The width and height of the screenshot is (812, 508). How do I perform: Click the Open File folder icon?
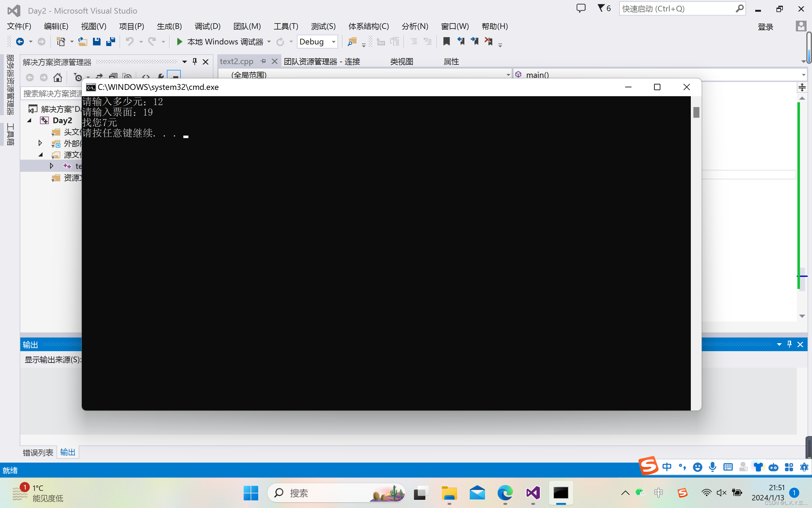click(82, 42)
